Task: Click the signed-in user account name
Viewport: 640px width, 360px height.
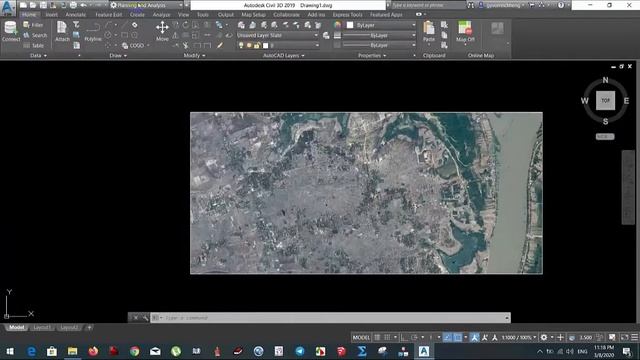Action: 504,5
